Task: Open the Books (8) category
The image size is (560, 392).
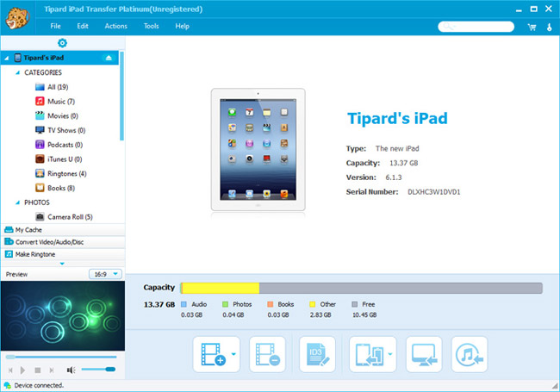Action: pyautogui.click(x=55, y=188)
